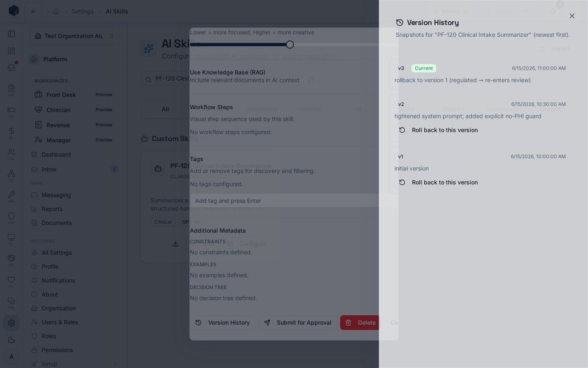Open Documents app
588x368 pixels.
(74, 223)
